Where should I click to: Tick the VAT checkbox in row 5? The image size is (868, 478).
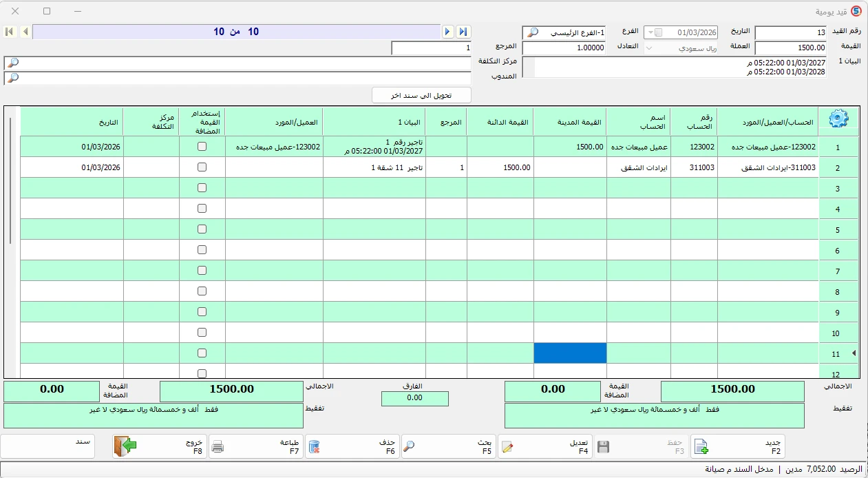pyautogui.click(x=202, y=229)
